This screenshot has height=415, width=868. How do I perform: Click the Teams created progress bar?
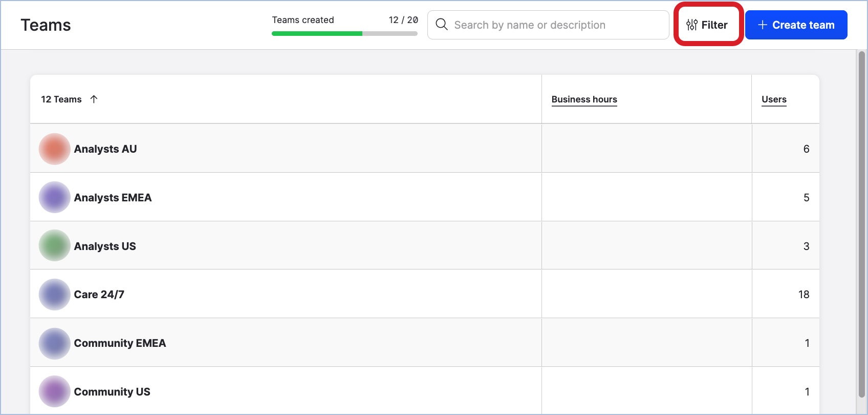344,34
